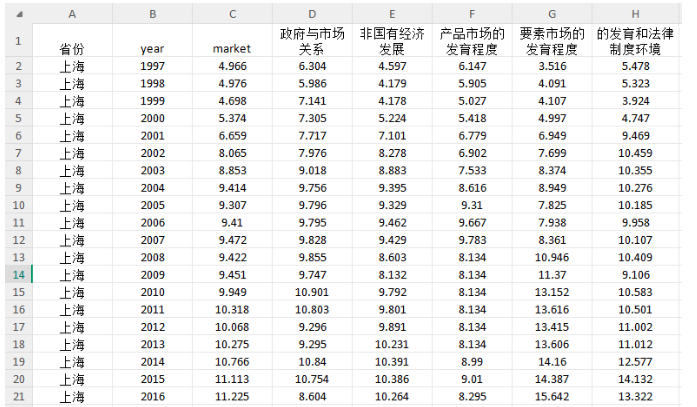
Task: Select cell with value 5.224
Action: click(x=393, y=118)
